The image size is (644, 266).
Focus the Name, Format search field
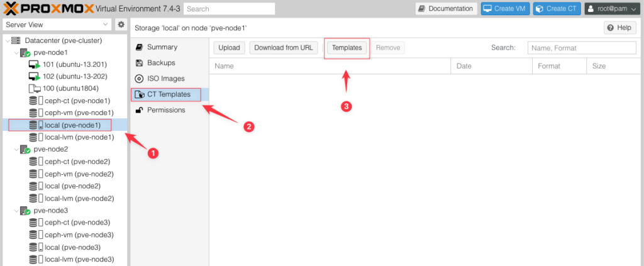tap(582, 48)
